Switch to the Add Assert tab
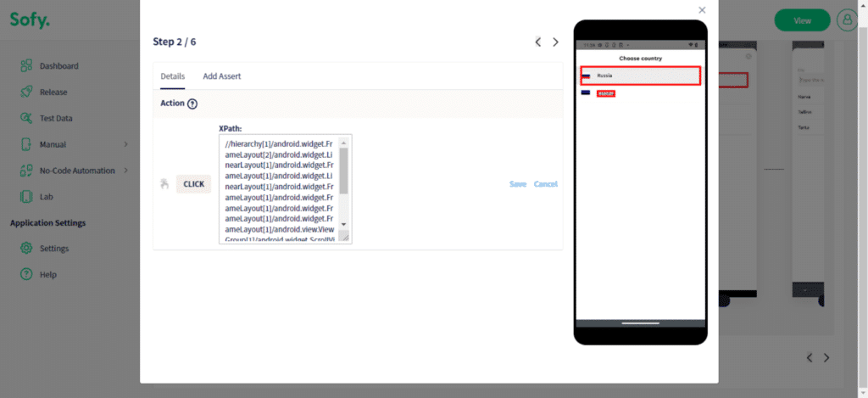Viewport: 868px width, 398px height. point(222,76)
